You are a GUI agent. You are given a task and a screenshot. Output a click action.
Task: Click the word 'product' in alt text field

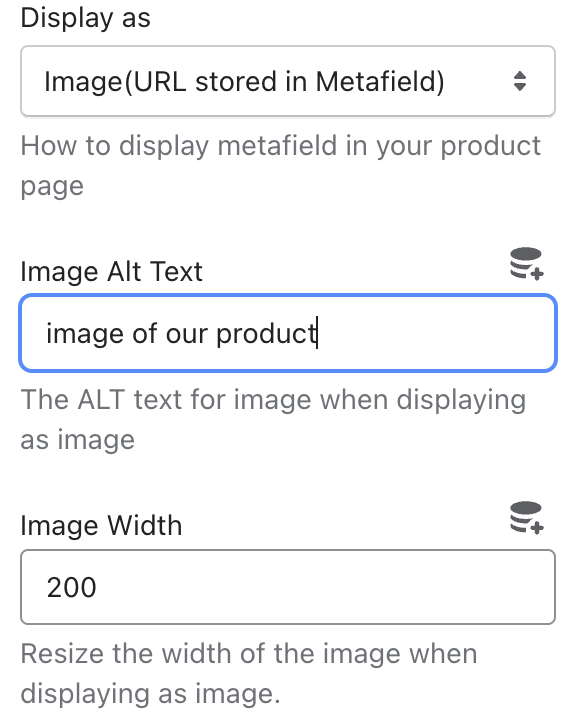pyautogui.click(x=266, y=334)
